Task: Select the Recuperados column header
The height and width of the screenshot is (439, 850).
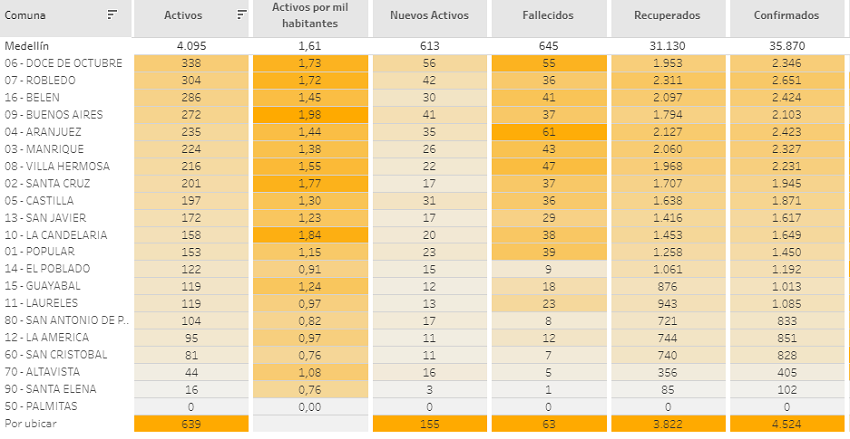Action: [x=667, y=16]
